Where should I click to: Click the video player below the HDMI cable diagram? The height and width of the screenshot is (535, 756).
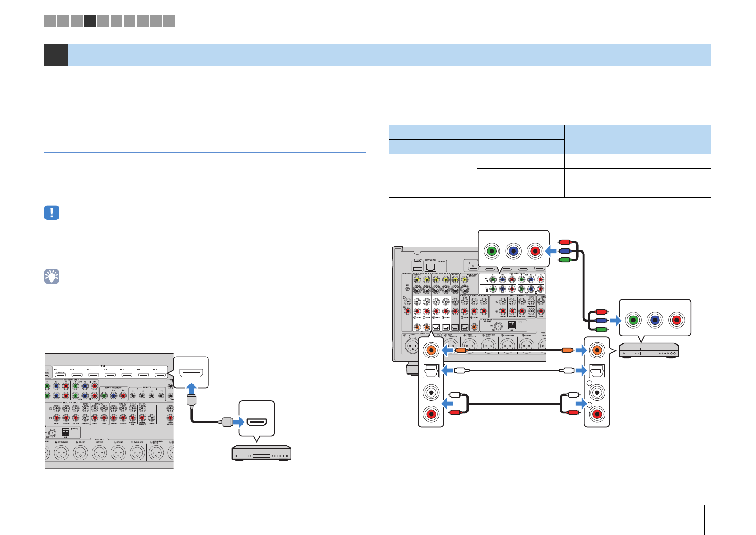coord(262,453)
